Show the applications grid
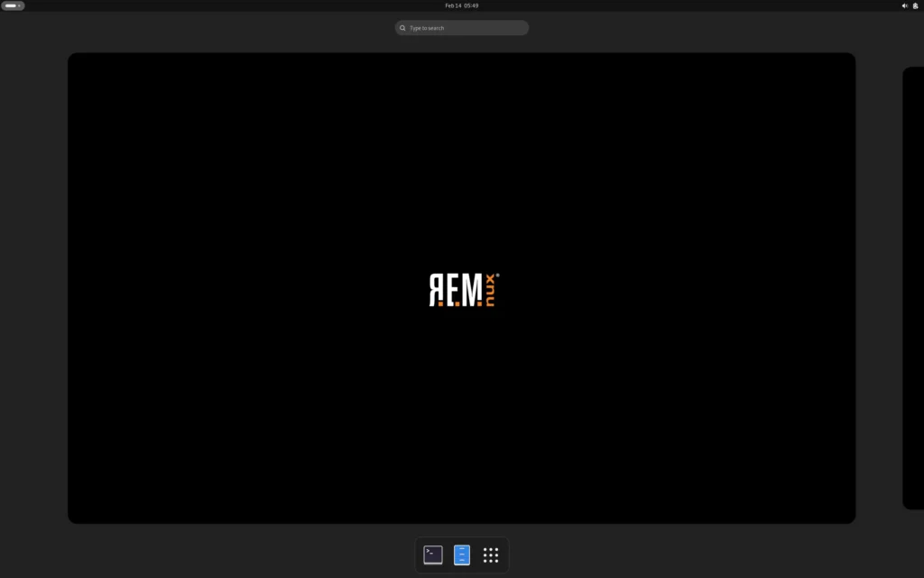This screenshot has height=578, width=924. point(490,555)
